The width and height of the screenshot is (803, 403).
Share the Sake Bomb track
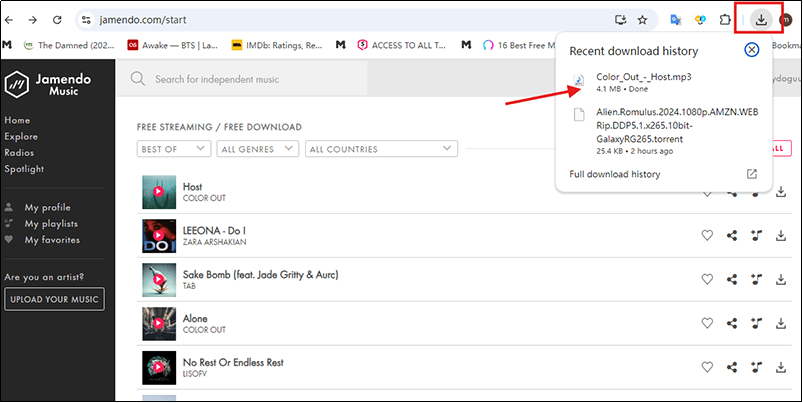point(732,279)
